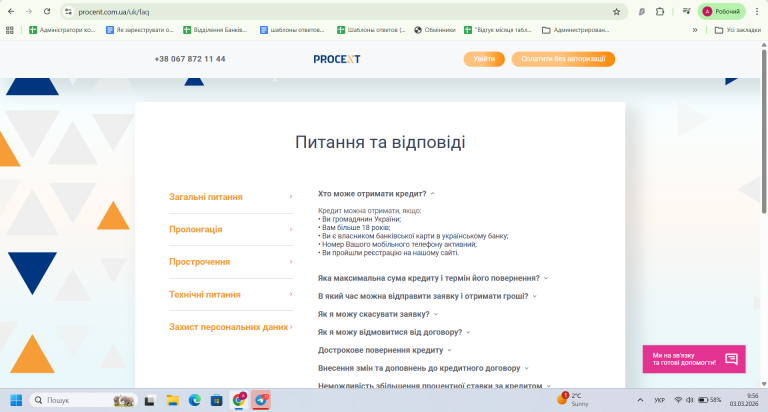This screenshot has width=768, height=412.
Task: Click the browser forward arrow
Action: click(x=29, y=12)
